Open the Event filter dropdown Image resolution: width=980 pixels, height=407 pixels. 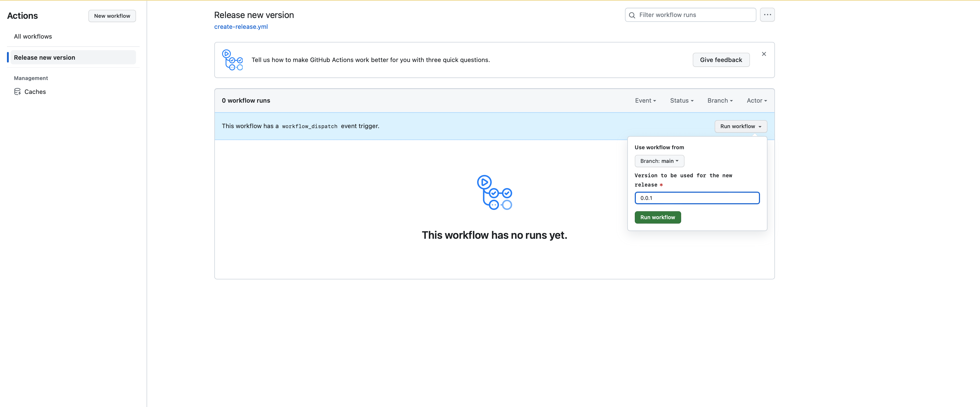(x=645, y=101)
